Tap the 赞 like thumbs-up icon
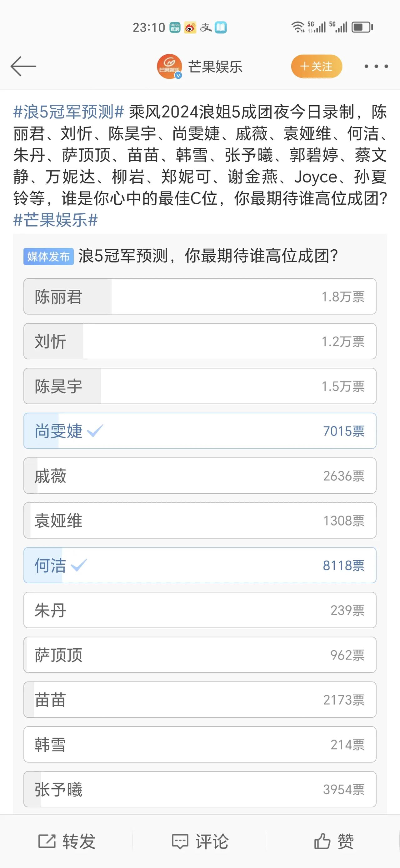 (322, 841)
